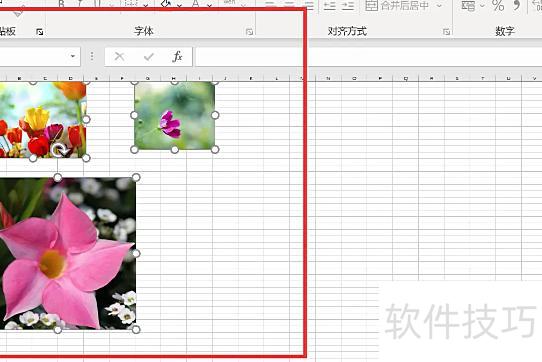Select column L header

[x=277, y=78]
